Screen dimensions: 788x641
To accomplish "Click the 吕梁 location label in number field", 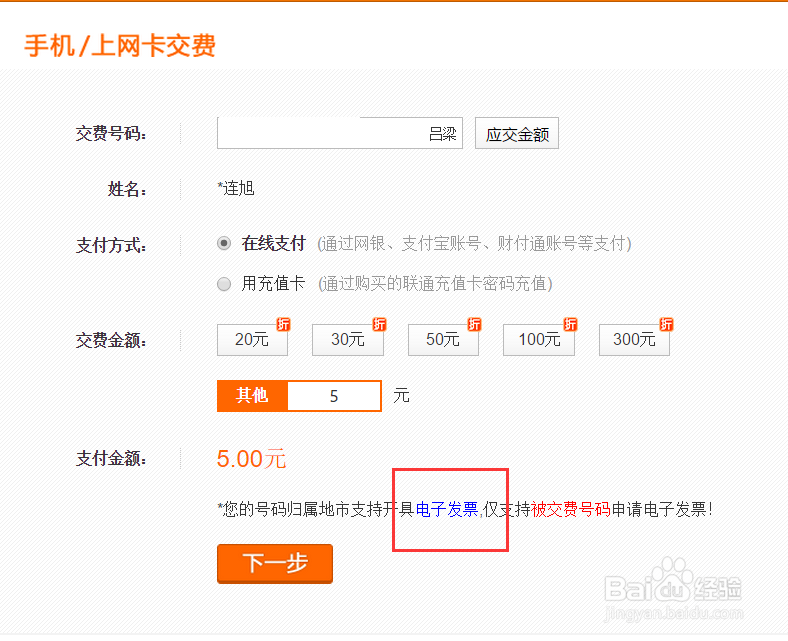I will point(443,134).
